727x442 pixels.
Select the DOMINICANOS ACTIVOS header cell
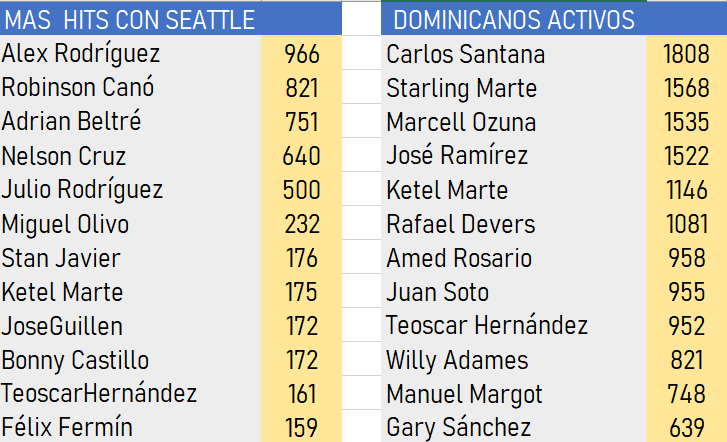pyautogui.click(x=514, y=20)
